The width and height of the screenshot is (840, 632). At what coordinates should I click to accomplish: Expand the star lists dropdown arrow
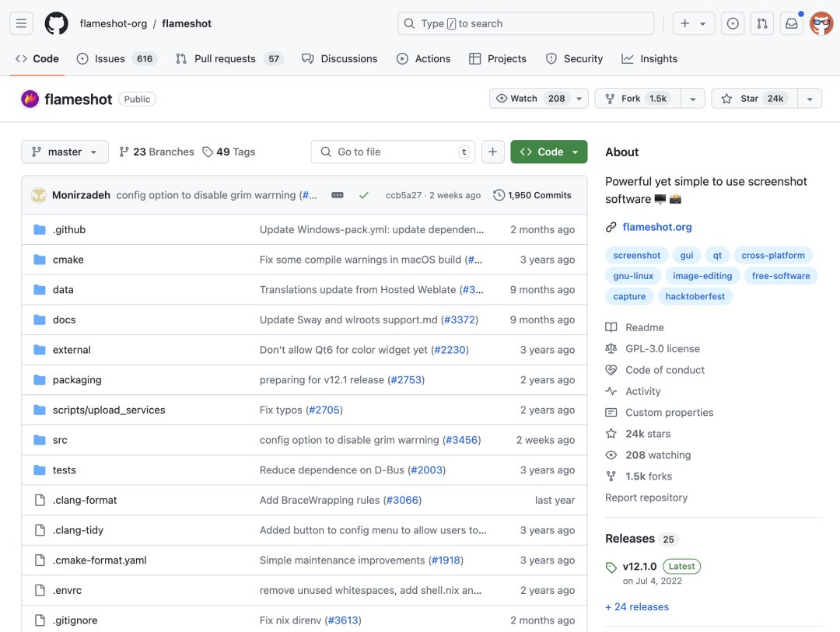tap(810, 99)
